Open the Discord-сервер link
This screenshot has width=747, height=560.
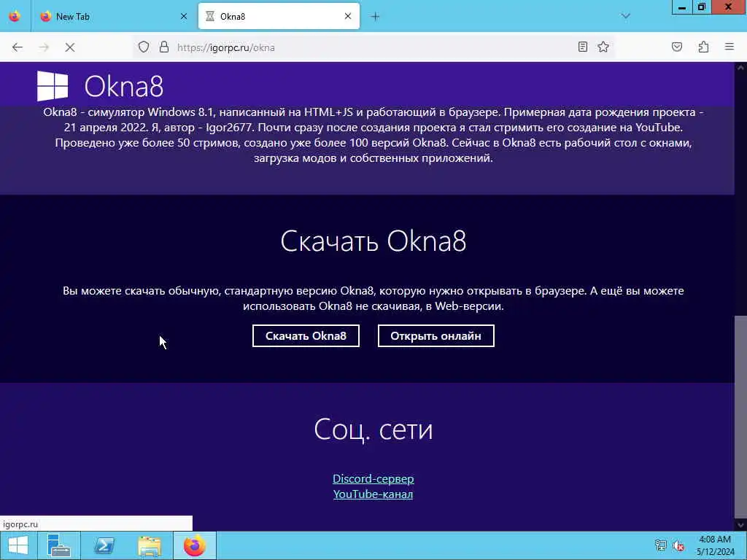tap(373, 478)
